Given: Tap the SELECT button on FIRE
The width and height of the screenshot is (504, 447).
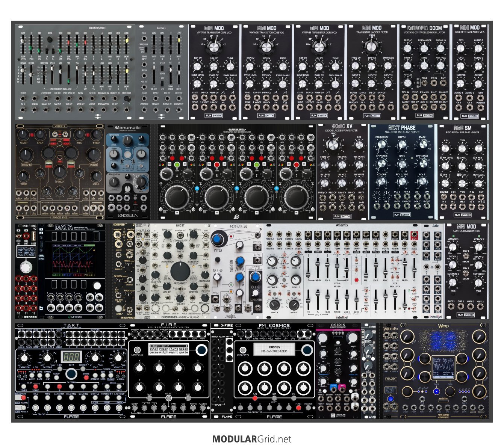Looking at the screenshot, I should tap(169, 398).
